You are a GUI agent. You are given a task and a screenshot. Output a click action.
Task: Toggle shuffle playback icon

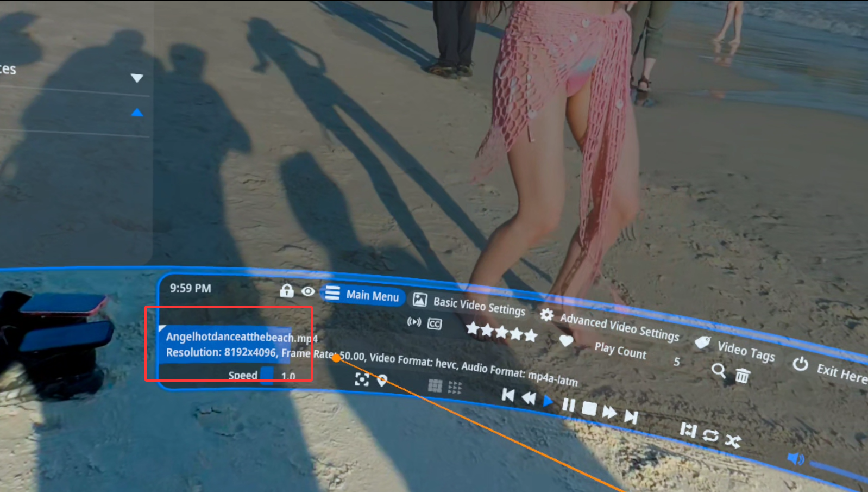pyautogui.click(x=733, y=441)
